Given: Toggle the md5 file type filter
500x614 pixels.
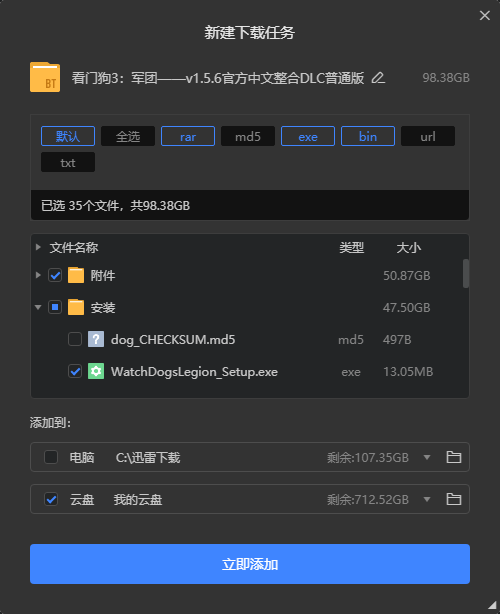Looking at the screenshot, I should click(x=248, y=136).
